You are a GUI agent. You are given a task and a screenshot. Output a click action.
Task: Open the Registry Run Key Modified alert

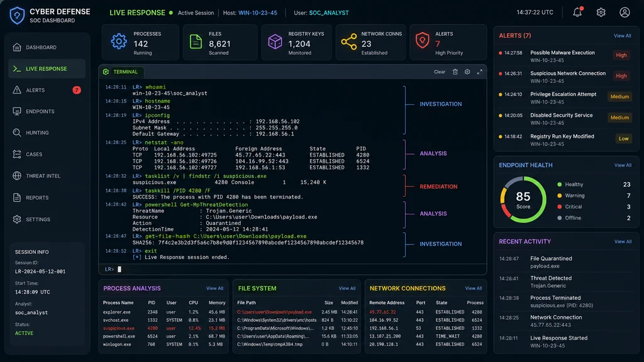tap(566, 140)
